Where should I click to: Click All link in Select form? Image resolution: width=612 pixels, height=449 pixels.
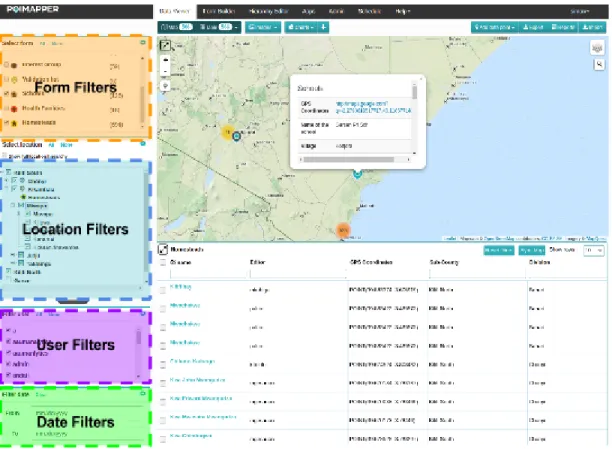[42, 43]
